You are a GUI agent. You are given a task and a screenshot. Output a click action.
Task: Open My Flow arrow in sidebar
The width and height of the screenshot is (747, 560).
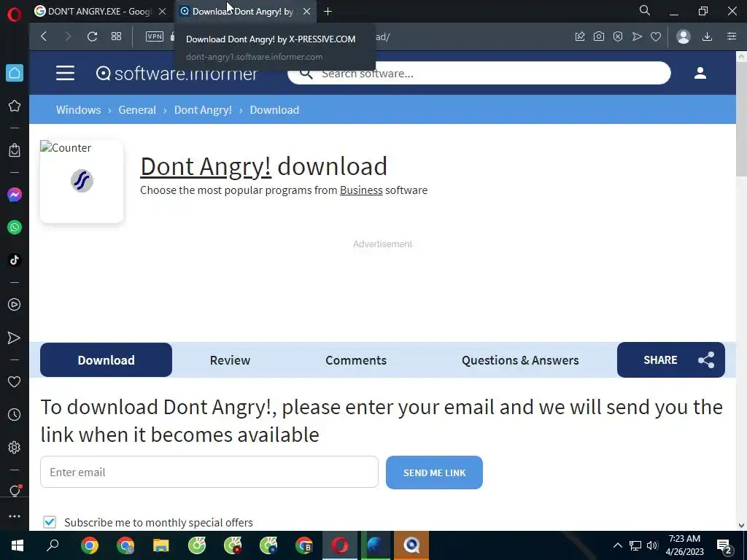15,338
